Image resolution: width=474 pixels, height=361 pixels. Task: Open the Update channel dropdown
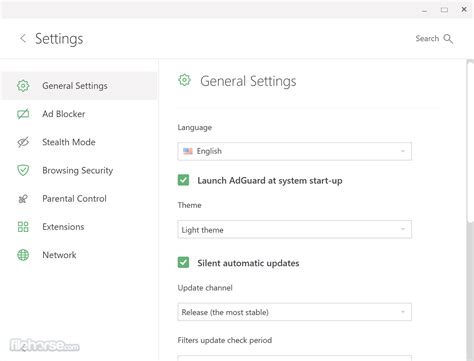pos(295,312)
